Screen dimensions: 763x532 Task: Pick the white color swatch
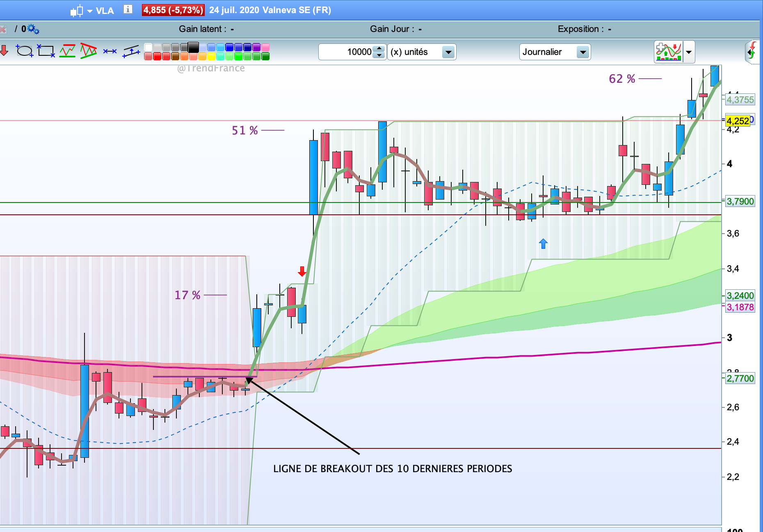(148, 47)
